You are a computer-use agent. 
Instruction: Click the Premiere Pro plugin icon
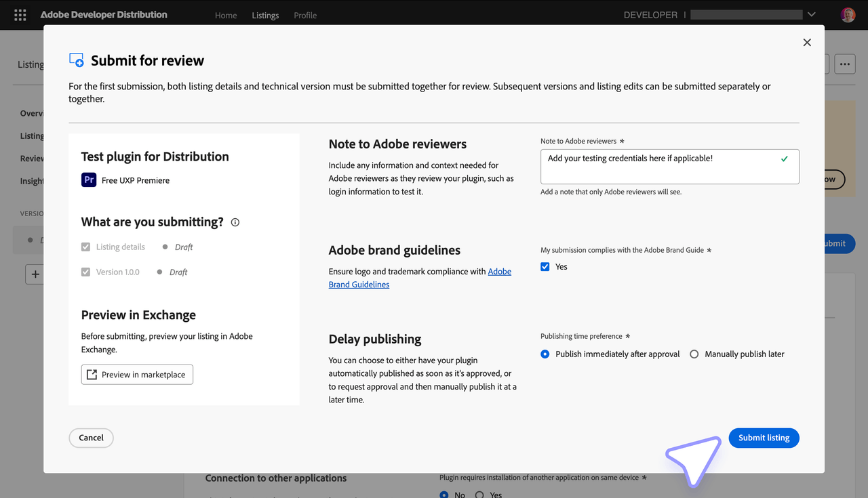pos(89,180)
